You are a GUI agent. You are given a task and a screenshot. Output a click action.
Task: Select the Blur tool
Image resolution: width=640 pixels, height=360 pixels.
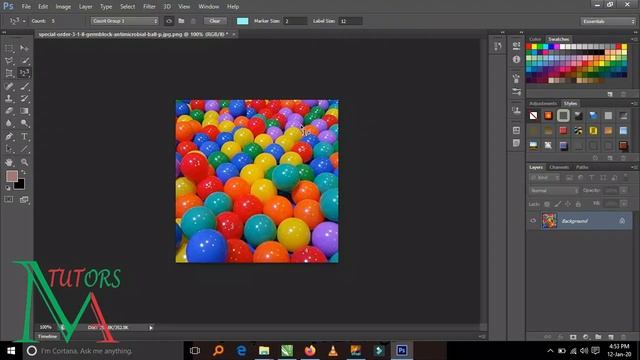click(9, 123)
